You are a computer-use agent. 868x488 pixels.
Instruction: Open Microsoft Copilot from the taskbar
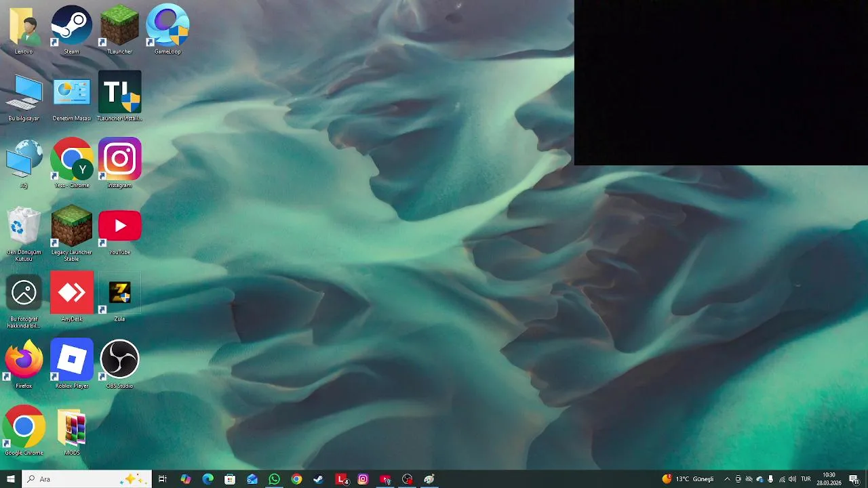pos(186,479)
